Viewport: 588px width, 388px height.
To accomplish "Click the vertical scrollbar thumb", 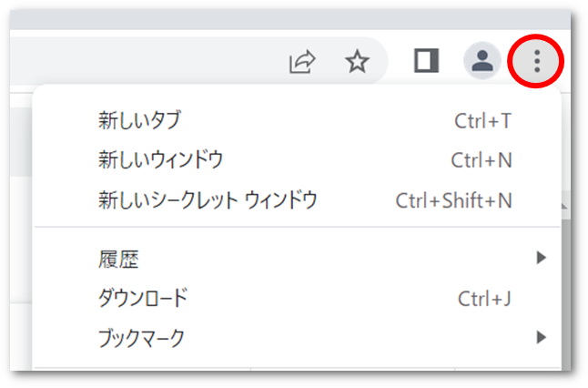I will 566,292.
